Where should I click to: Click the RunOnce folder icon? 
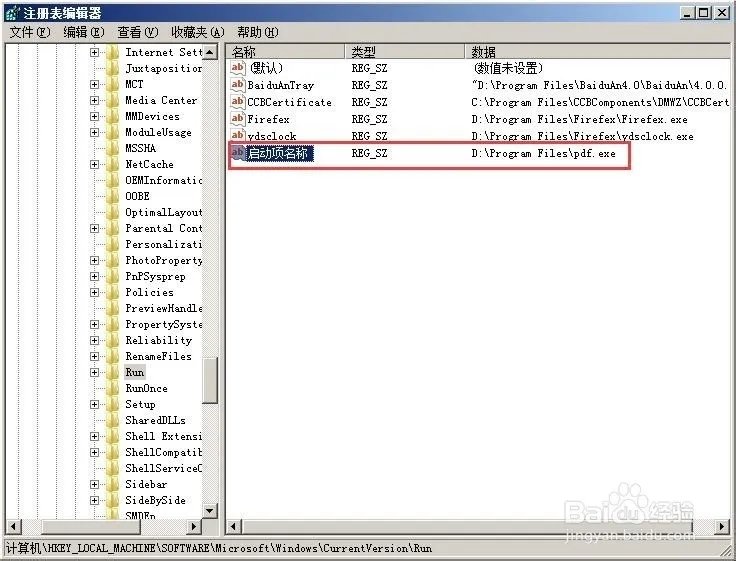pos(113,388)
